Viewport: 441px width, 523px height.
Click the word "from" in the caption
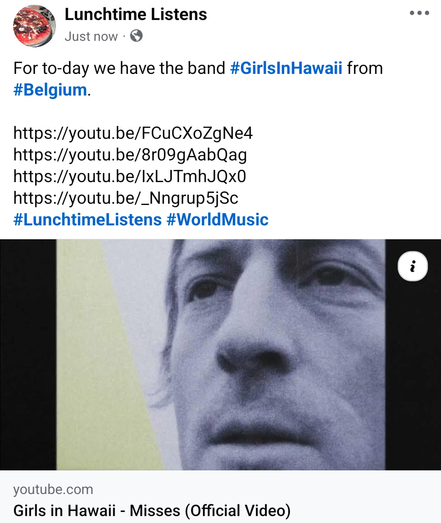point(365,68)
